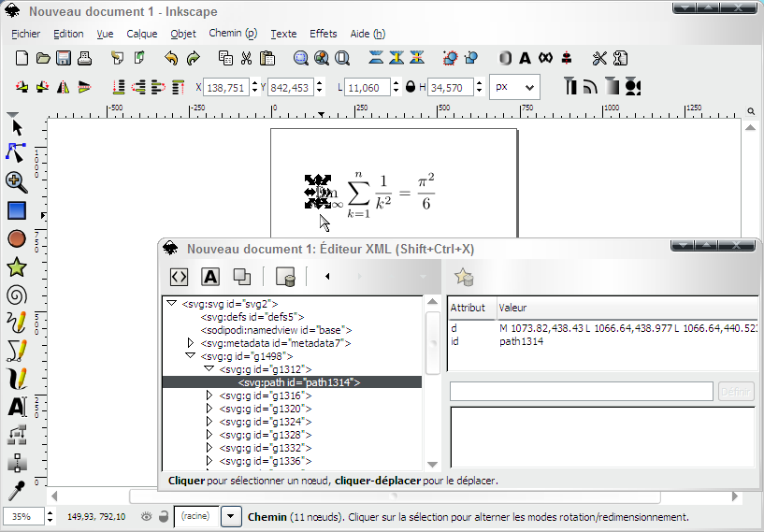Click the canvas horizontal scrollbar
Image resolution: width=764 pixels, height=532 pixels.
tap(395, 496)
